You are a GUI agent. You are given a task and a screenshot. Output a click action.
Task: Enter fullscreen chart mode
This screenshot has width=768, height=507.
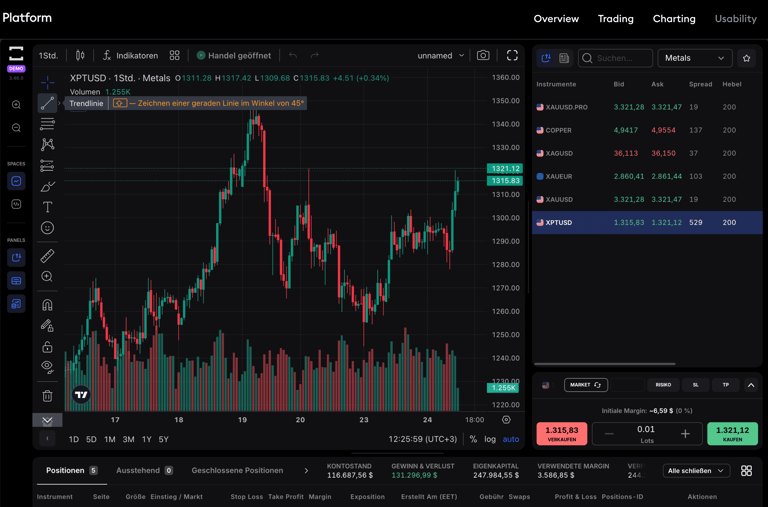(x=512, y=56)
